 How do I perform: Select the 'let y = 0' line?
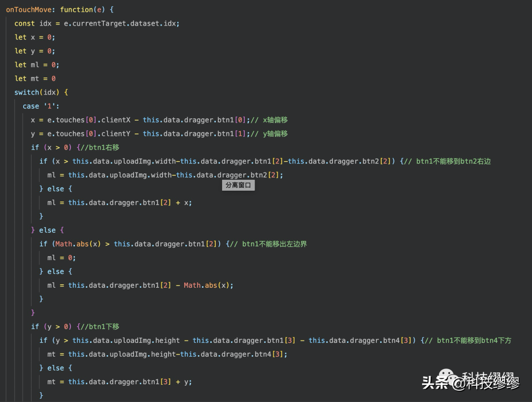tap(34, 51)
